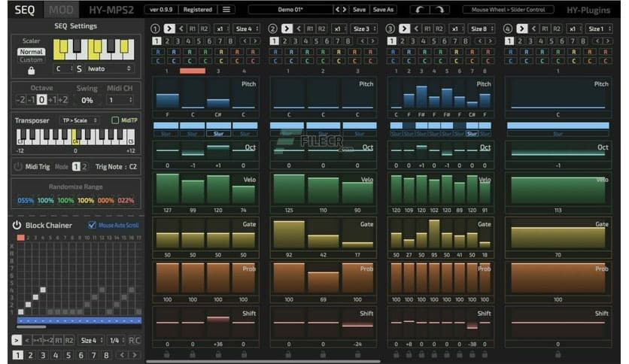
Task: Toggle Slur on sequencer 1 step 3
Action: tap(218, 134)
